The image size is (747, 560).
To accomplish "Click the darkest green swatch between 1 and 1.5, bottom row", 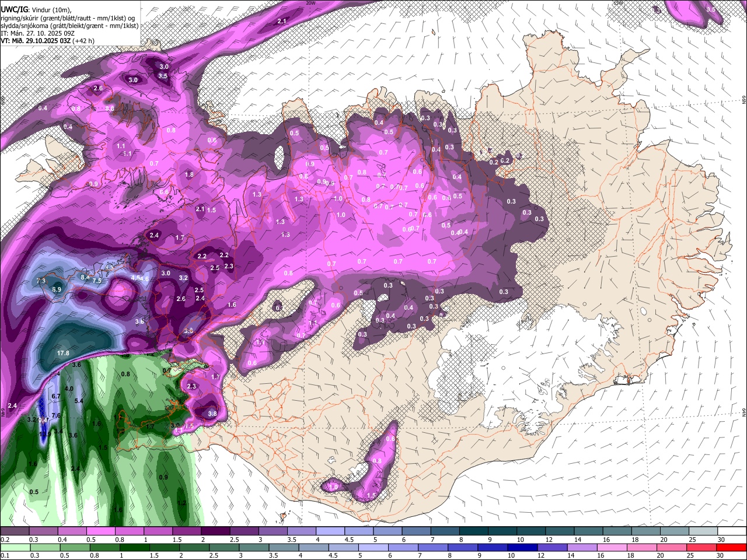I will [x=134, y=547].
